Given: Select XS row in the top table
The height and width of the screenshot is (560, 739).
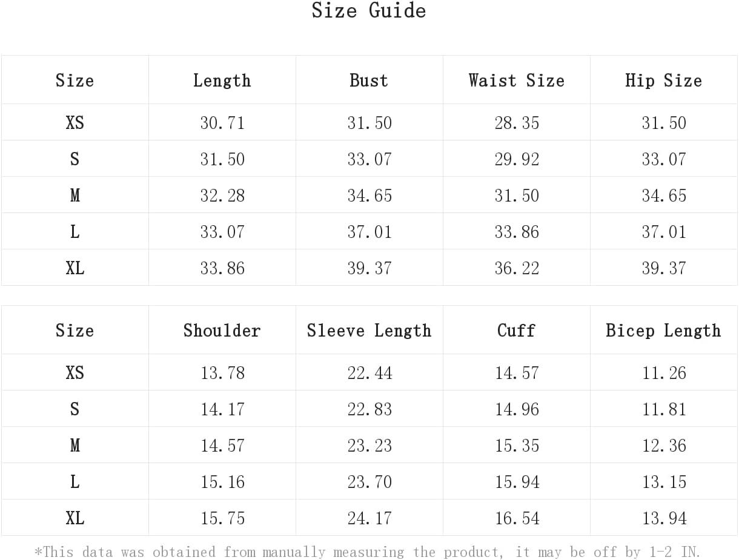Looking at the screenshot, I should [x=369, y=122].
